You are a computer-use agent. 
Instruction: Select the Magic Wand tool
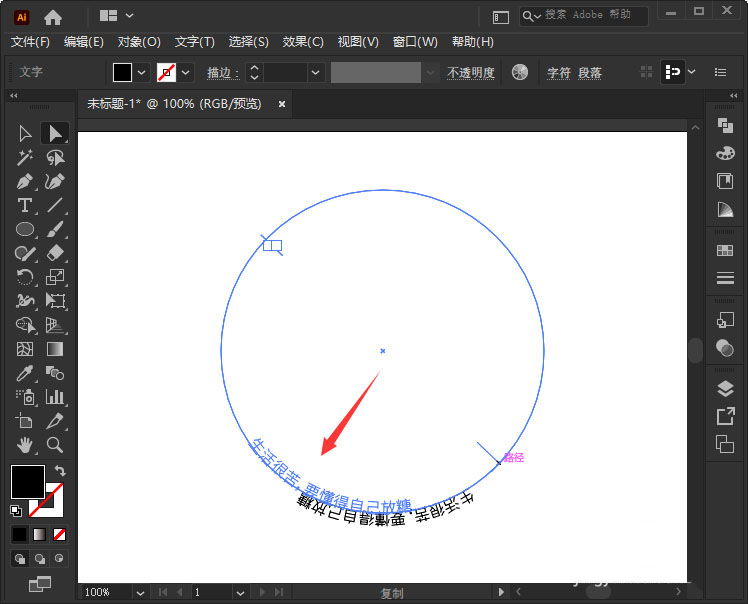26,157
